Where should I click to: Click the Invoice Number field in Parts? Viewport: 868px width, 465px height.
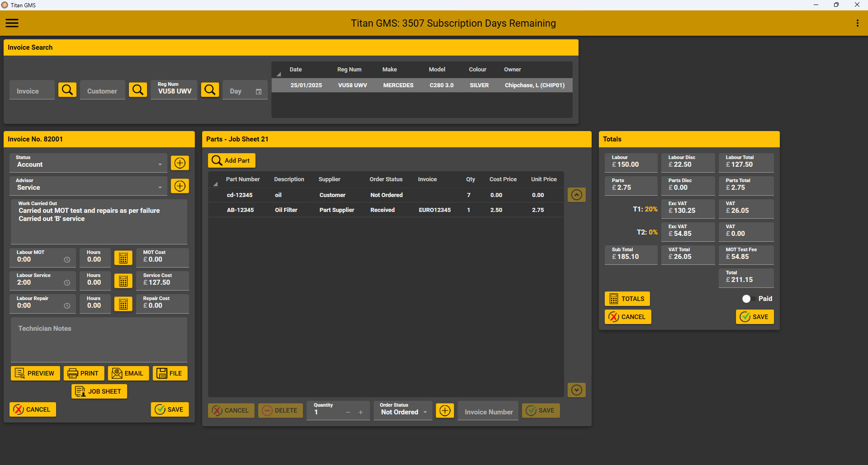[488, 410]
